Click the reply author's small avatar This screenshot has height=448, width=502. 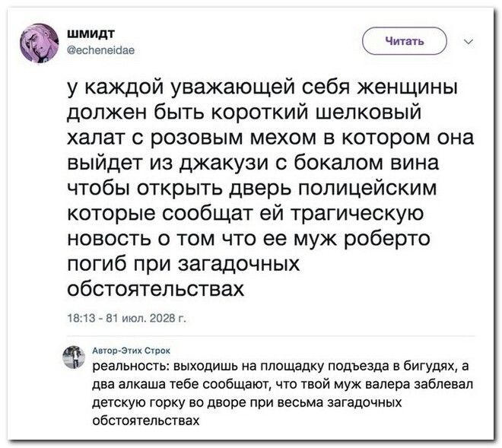tap(73, 354)
